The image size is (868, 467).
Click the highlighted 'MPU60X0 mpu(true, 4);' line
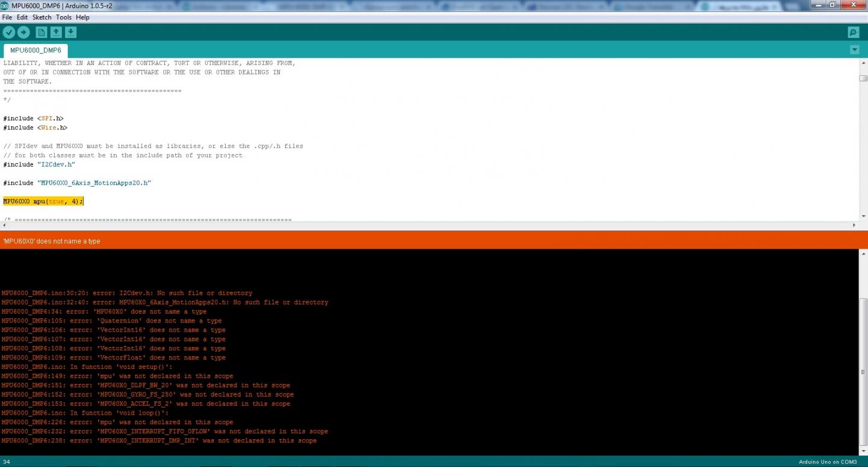pos(43,201)
